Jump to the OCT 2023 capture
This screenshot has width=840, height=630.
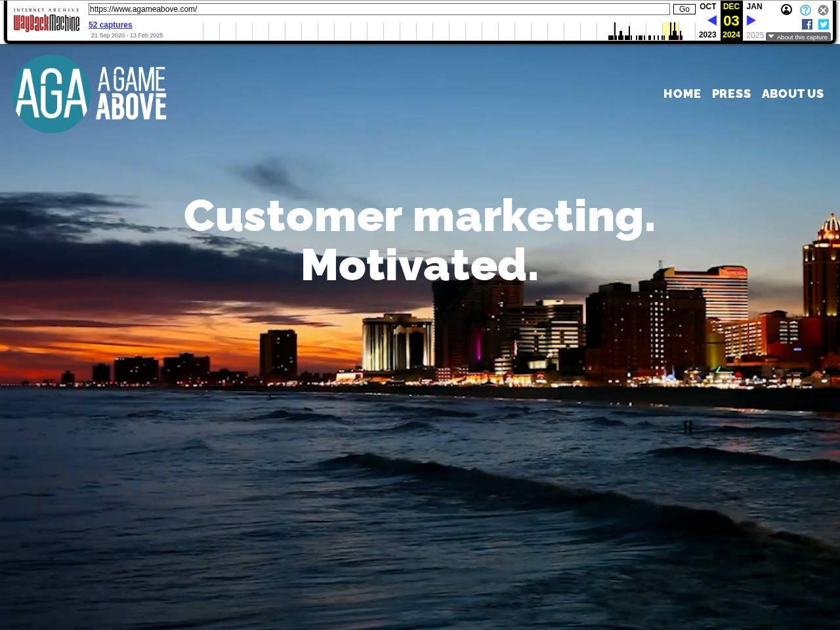coord(707,7)
